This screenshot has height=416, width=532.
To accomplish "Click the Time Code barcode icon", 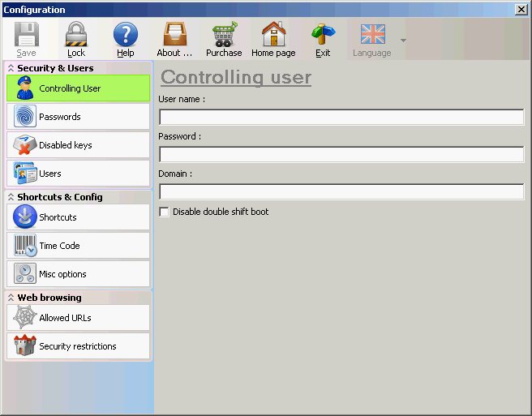I will click(25, 245).
